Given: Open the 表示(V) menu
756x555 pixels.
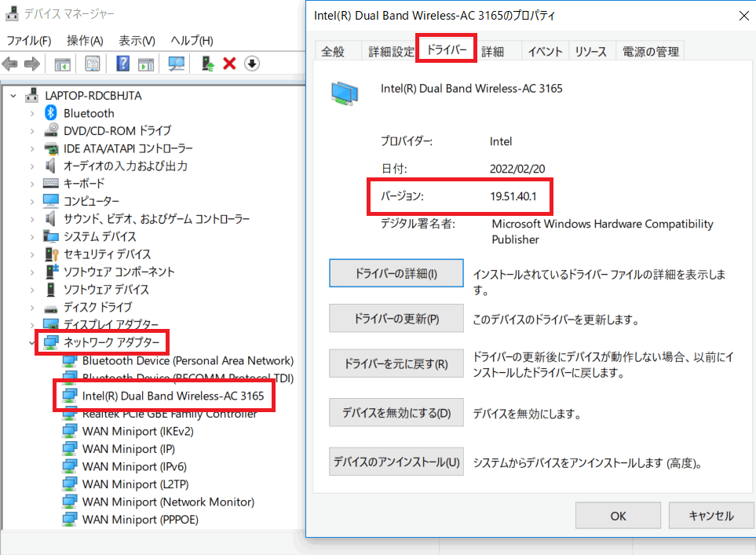Looking at the screenshot, I should (137, 41).
